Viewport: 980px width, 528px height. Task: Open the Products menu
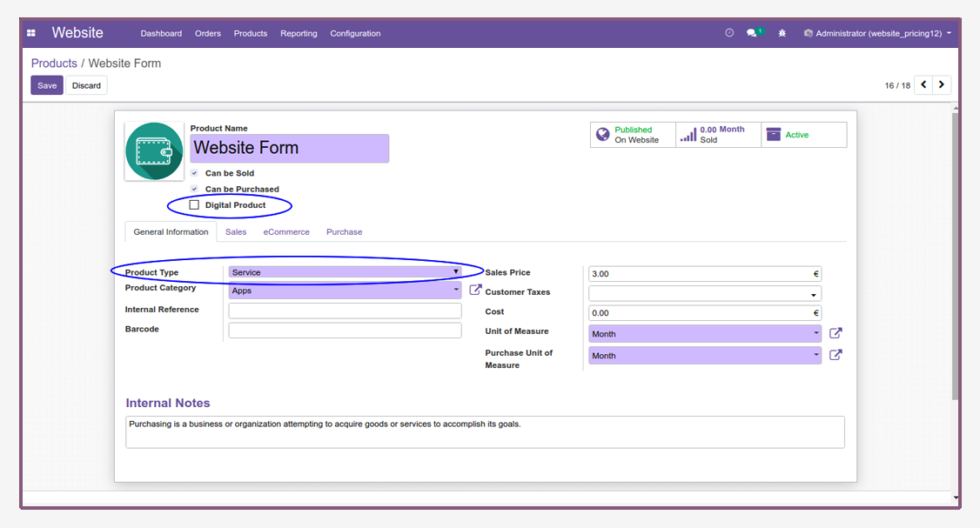click(x=251, y=33)
